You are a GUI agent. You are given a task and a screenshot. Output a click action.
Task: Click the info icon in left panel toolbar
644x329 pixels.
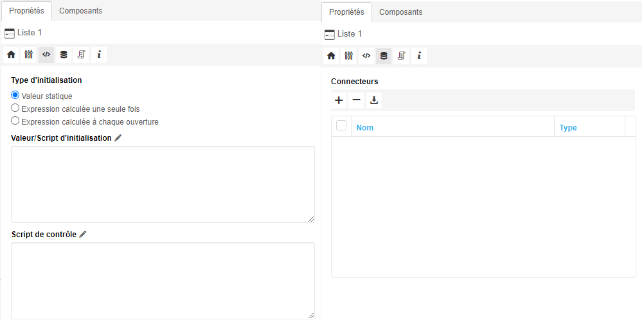click(99, 55)
